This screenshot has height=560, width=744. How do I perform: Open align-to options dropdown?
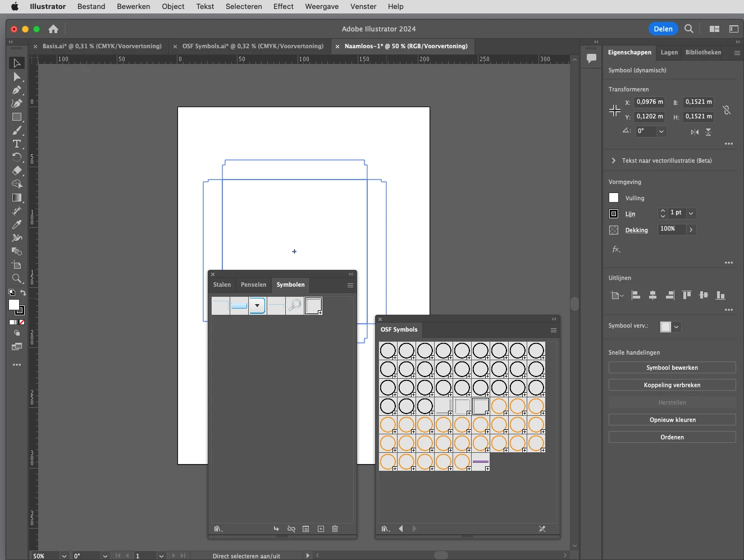tap(617, 295)
